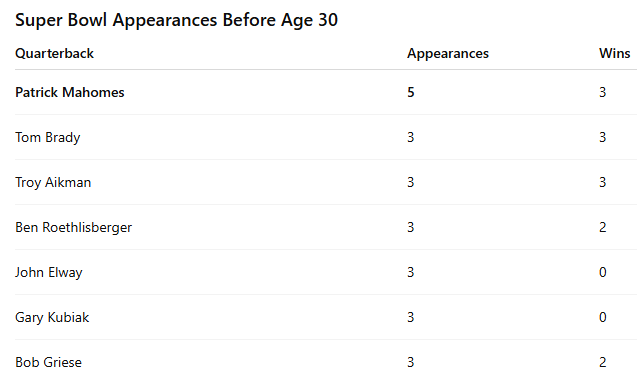637x379 pixels.
Task: Click Gary Kubiak's wins value 0
Action: (602, 317)
